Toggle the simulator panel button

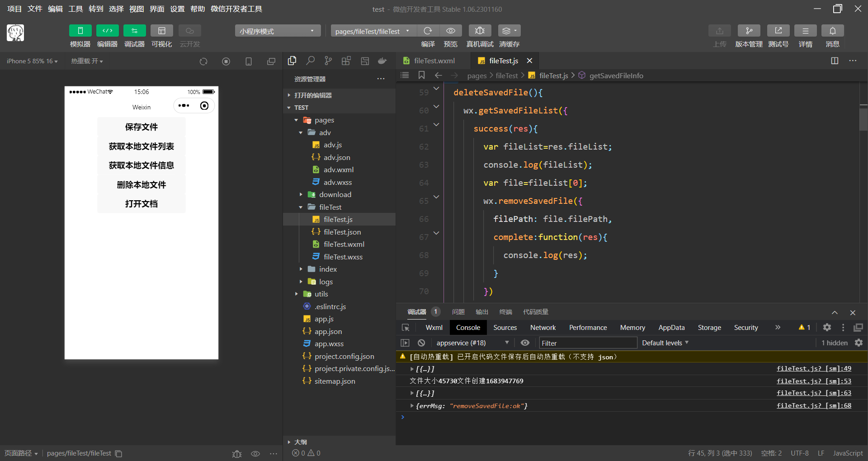[x=80, y=31]
